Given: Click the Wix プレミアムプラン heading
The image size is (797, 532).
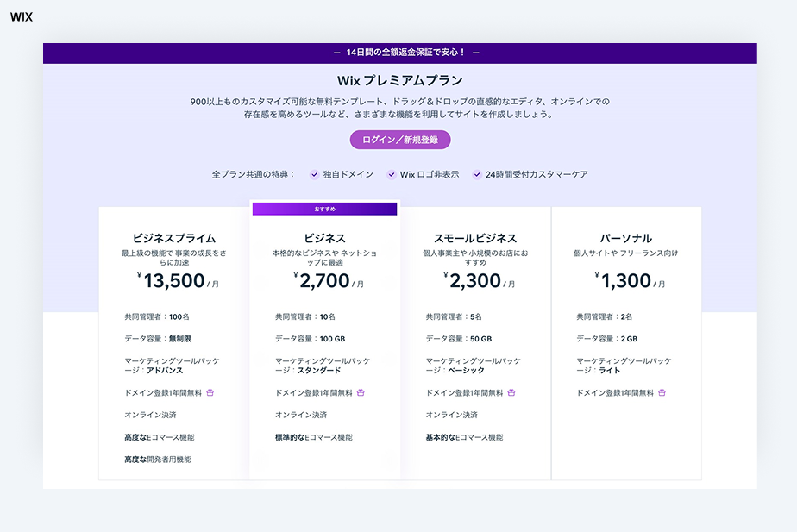Looking at the screenshot, I should [400, 81].
